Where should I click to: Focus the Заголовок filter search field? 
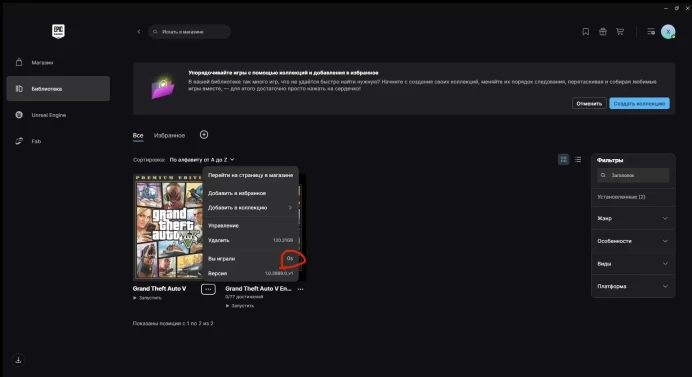[633, 175]
